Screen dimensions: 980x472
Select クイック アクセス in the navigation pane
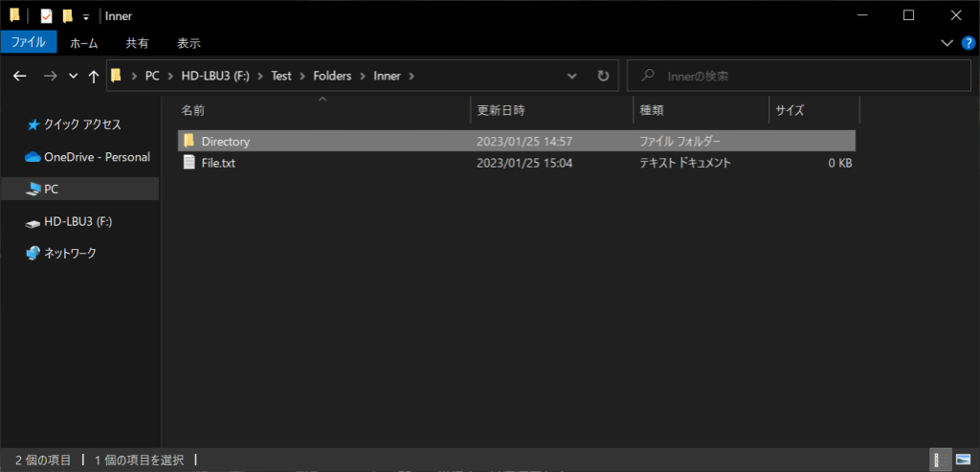click(x=82, y=124)
